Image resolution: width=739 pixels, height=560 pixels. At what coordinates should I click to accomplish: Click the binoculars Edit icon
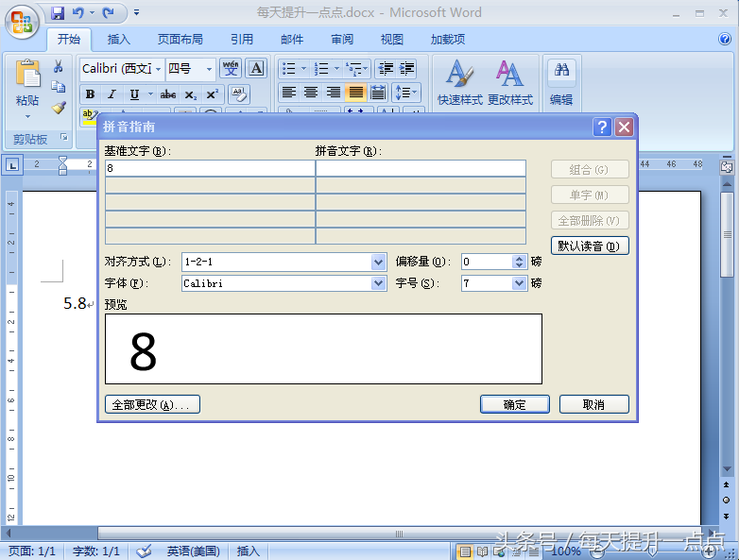[x=561, y=82]
